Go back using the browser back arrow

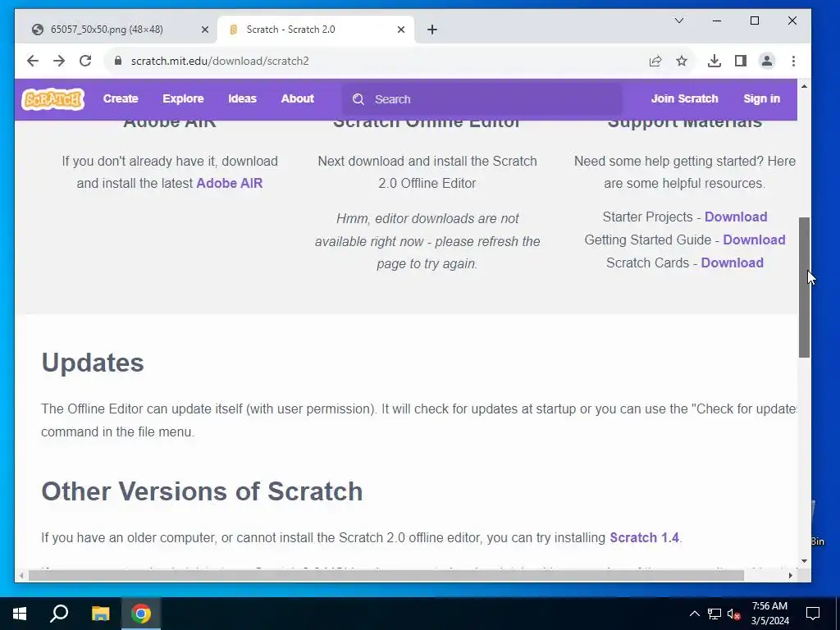[x=33, y=61]
